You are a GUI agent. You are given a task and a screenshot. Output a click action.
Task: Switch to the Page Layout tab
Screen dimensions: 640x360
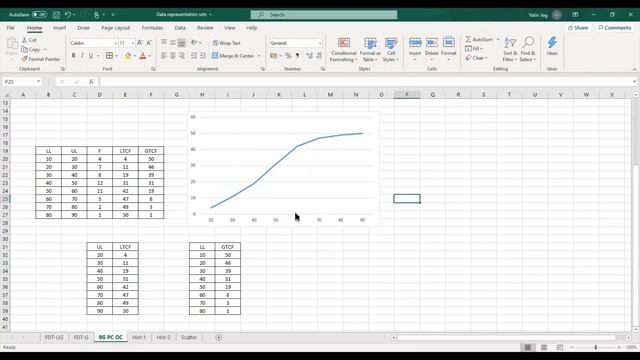[116, 28]
